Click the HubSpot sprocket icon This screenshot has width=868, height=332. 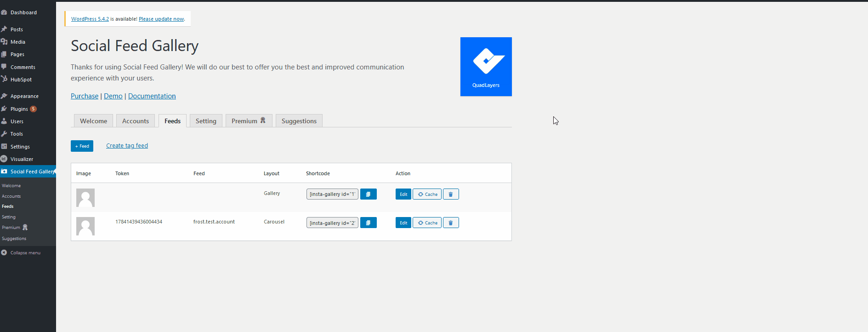pyautogui.click(x=4, y=79)
